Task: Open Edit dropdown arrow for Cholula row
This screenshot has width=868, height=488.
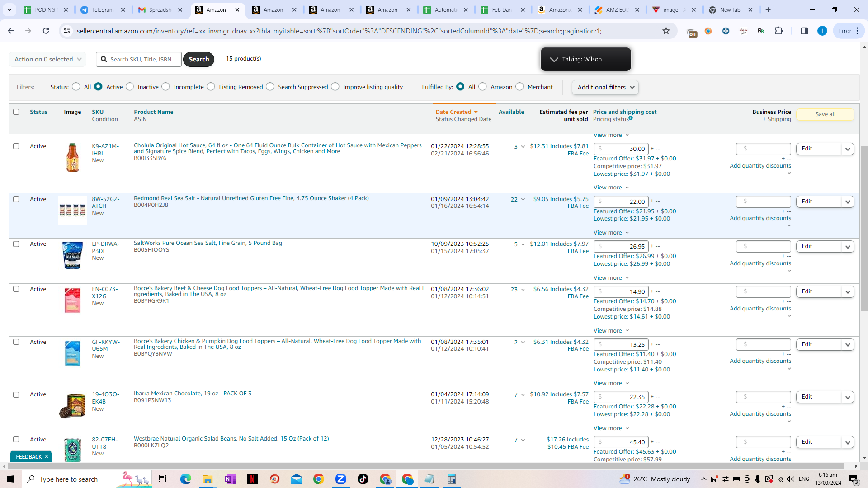Action: click(x=848, y=149)
